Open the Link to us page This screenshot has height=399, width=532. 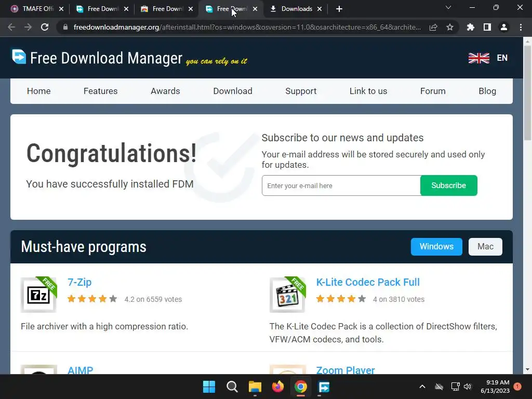[x=368, y=91]
